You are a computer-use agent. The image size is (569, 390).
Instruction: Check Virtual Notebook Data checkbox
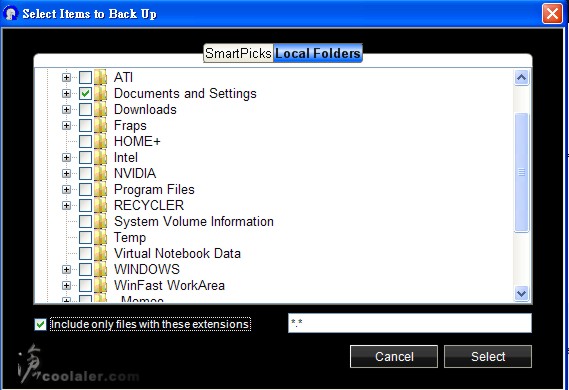pos(85,253)
